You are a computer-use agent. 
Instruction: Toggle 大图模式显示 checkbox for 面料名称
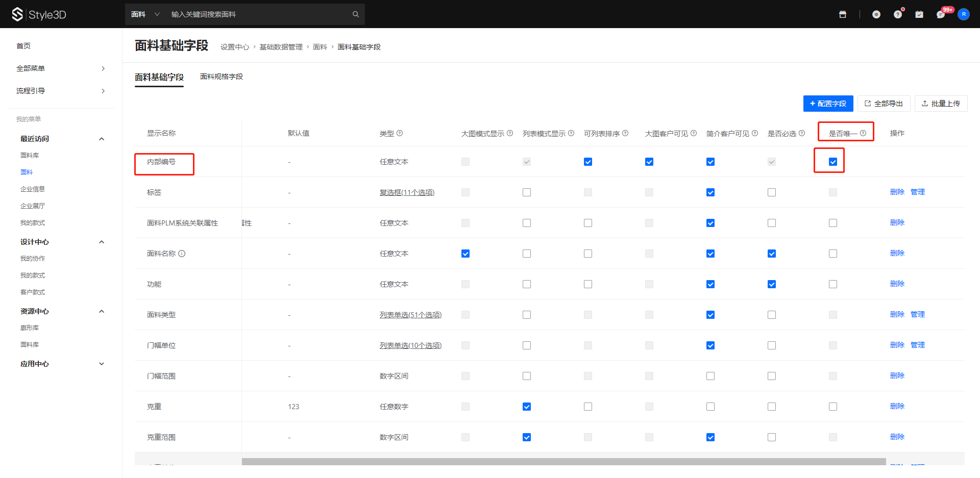(465, 254)
